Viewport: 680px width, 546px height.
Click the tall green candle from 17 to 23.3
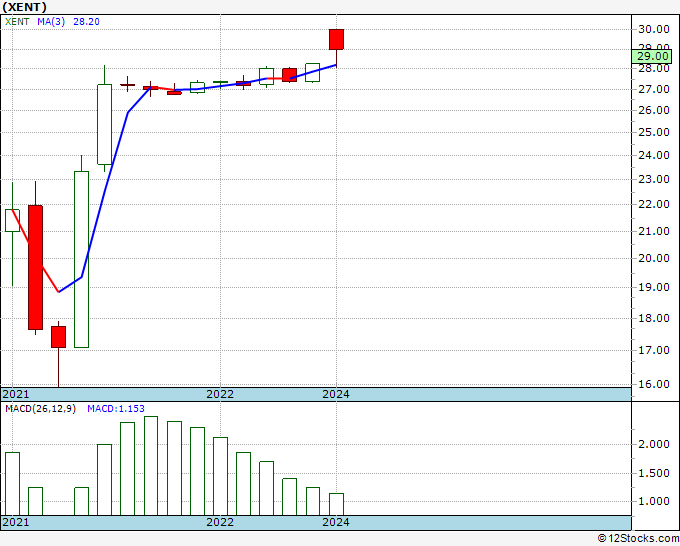82,259
